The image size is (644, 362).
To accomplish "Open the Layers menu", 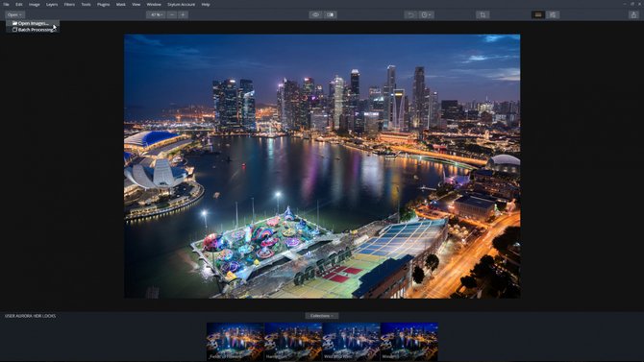I will 52,4.
